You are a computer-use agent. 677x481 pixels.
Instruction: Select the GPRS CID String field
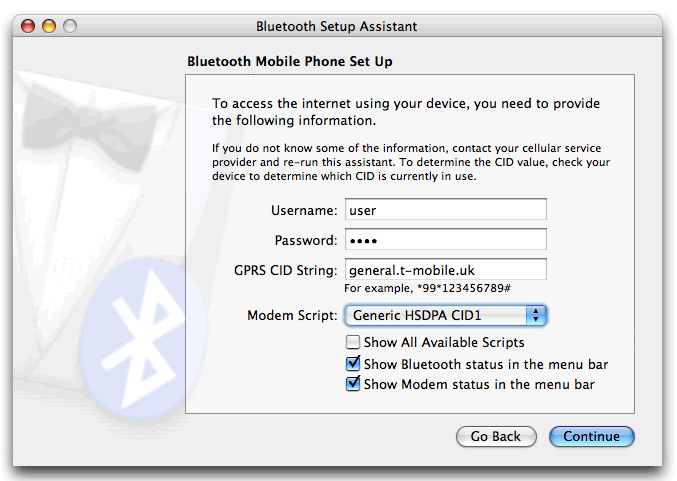[x=446, y=270]
